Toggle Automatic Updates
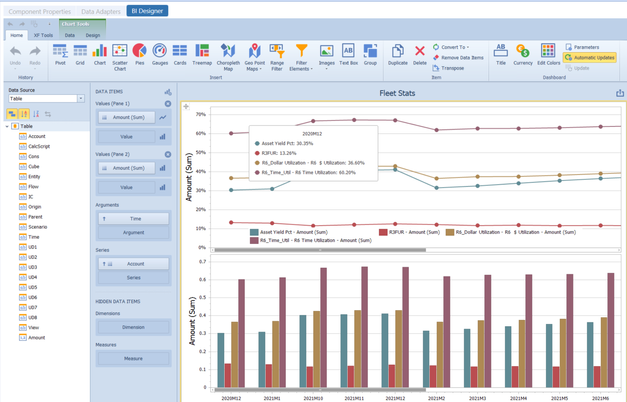Screen dimensions: 627x402 (x=590, y=58)
